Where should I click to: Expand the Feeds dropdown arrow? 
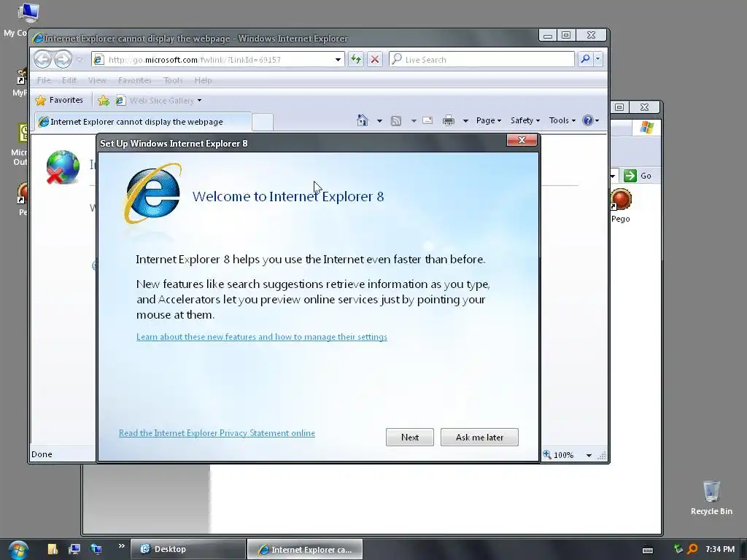(414, 121)
